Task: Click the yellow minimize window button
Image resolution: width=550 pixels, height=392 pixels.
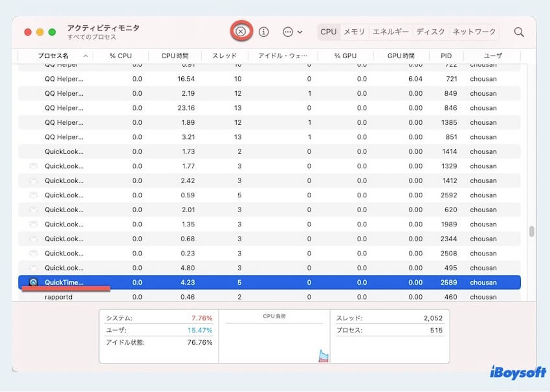Action: click(40, 32)
